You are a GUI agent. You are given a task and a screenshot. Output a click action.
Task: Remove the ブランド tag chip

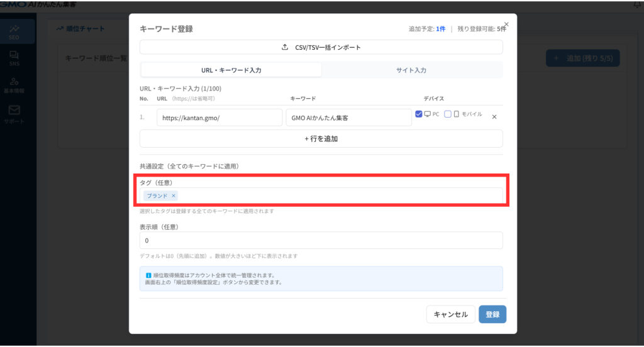(x=174, y=196)
